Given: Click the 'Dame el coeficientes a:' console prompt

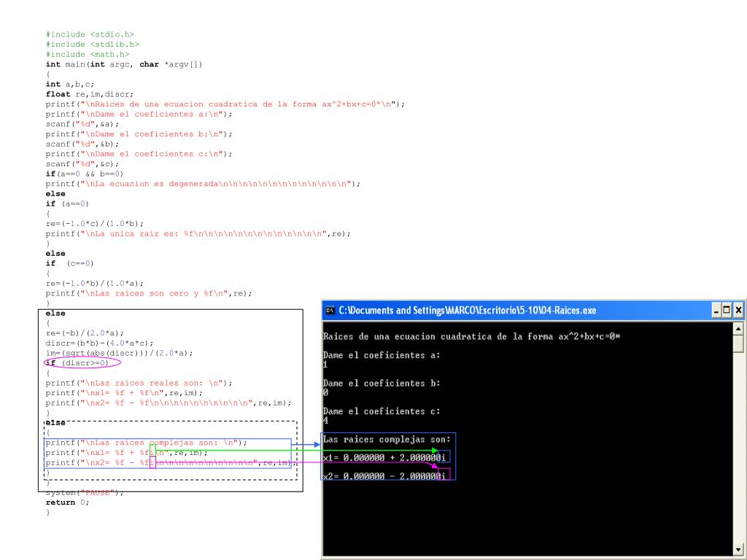Looking at the screenshot, I should click(x=381, y=355).
